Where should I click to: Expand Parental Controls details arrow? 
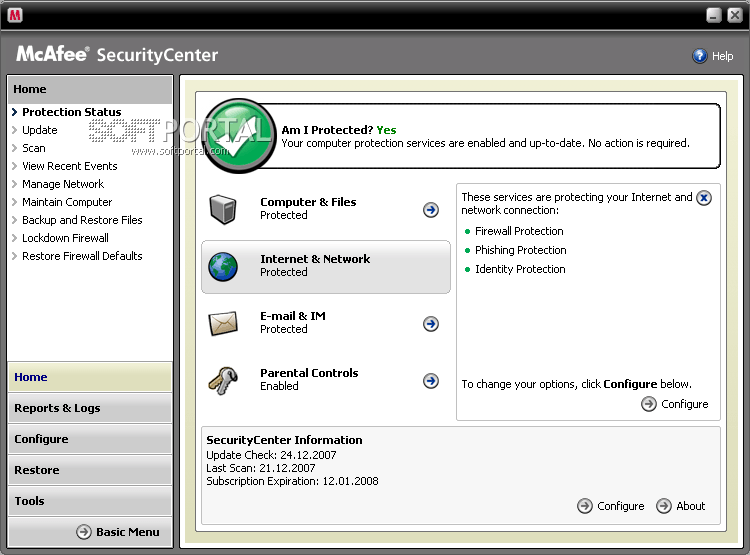click(x=430, y=381)
